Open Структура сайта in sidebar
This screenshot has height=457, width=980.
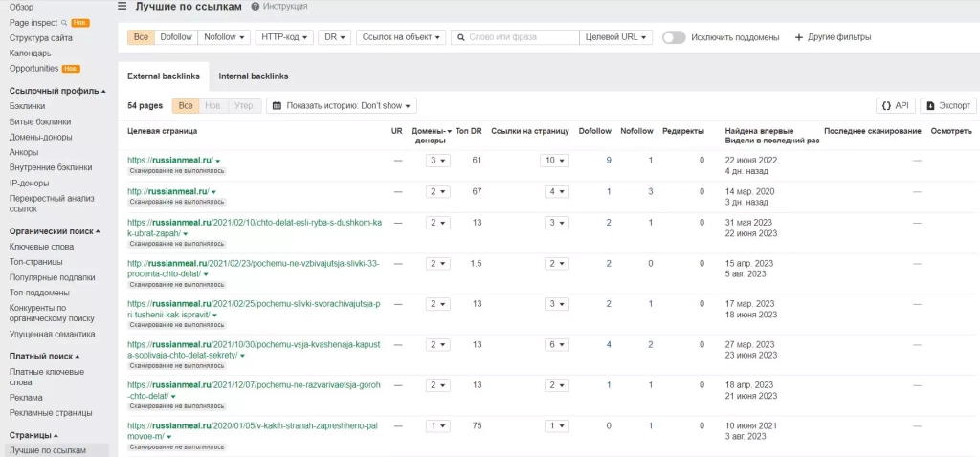40,38
